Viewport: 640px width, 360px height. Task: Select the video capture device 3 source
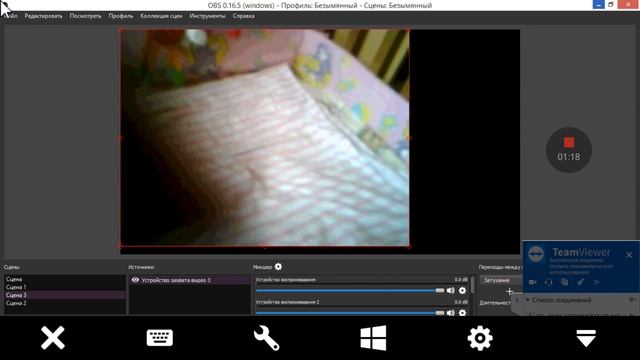(189, 280)
